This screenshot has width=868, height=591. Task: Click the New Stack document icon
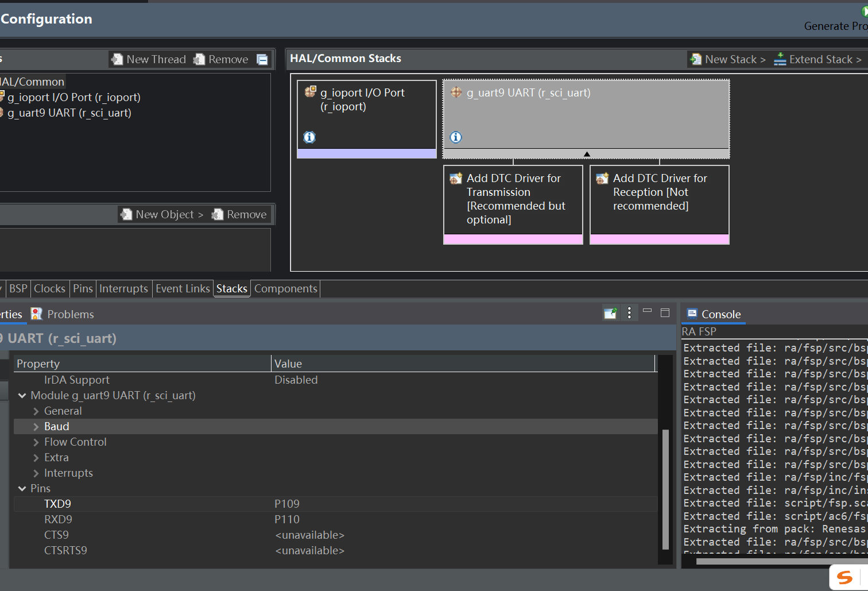(x=696, y=59)
